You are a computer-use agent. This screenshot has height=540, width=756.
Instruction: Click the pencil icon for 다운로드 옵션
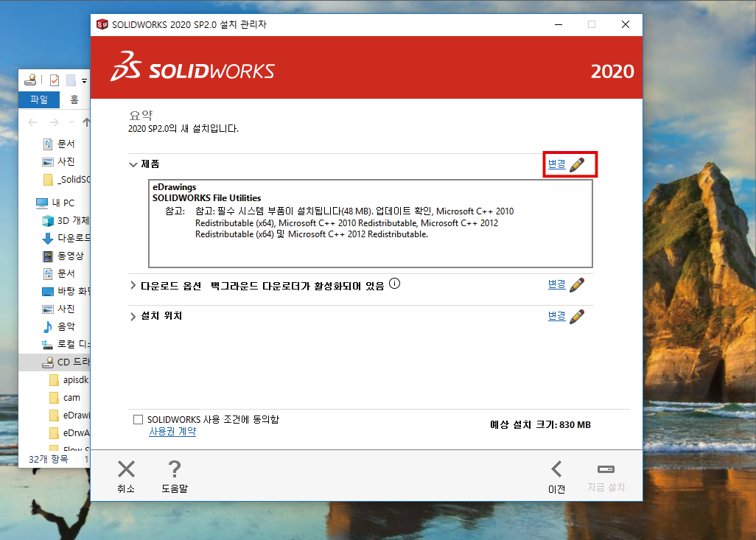click(577, 285)
